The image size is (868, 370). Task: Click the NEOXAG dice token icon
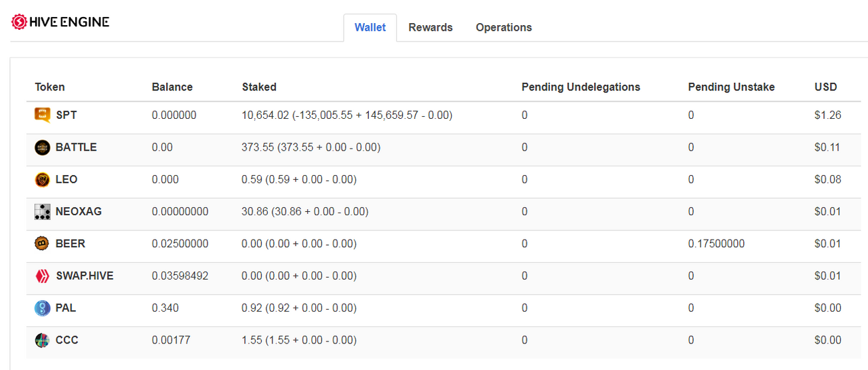click(42, 212)
